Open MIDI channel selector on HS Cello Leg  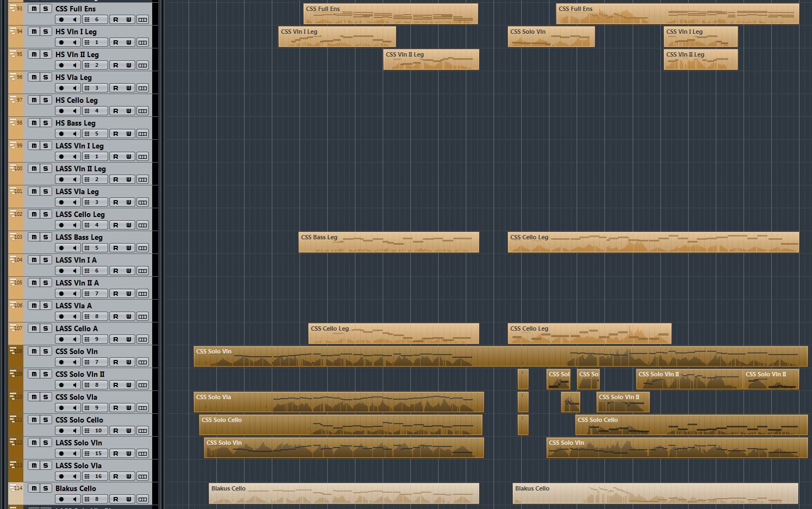coord(95,111)
